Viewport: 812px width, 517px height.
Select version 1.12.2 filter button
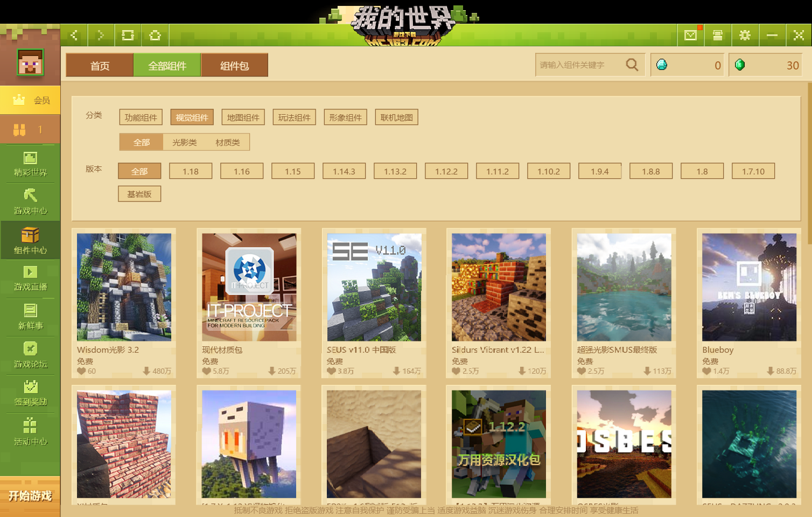[446, 171]
